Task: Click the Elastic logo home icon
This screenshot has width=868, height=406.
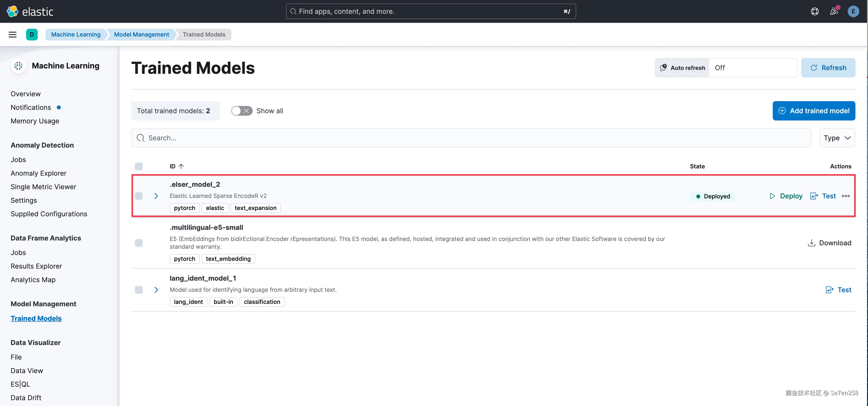Action: (x=13, y=11)
